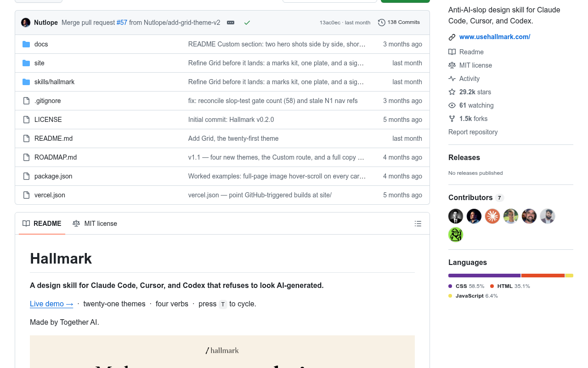
Task: Open .gitignore commit 'fix: reconcile slop-test gate'
Action: pos(273,101)
